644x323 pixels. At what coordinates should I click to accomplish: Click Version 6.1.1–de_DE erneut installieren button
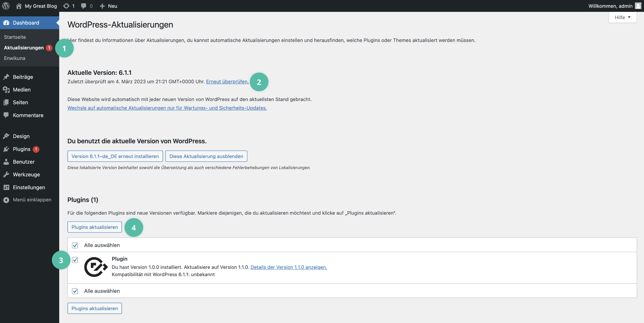pos(115,156)
